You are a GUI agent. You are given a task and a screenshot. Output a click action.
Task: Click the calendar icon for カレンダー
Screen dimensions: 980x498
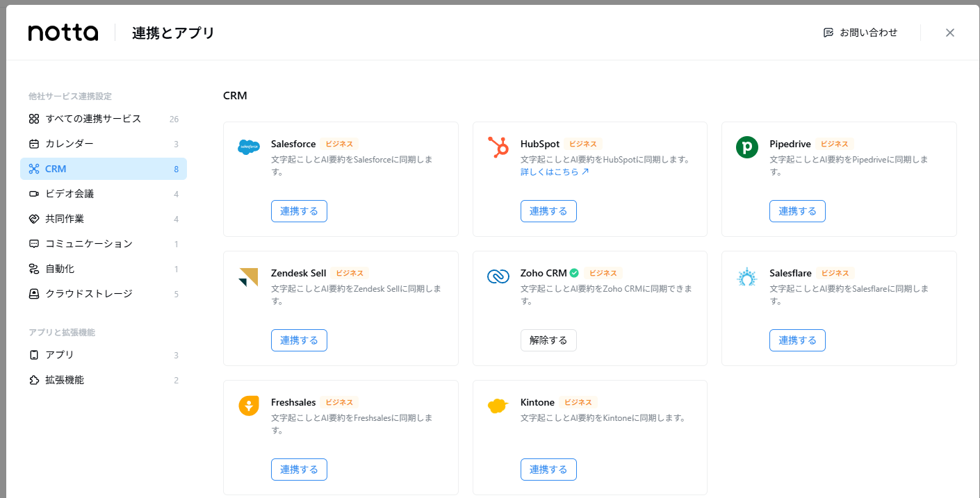click(x=34, y=144)
